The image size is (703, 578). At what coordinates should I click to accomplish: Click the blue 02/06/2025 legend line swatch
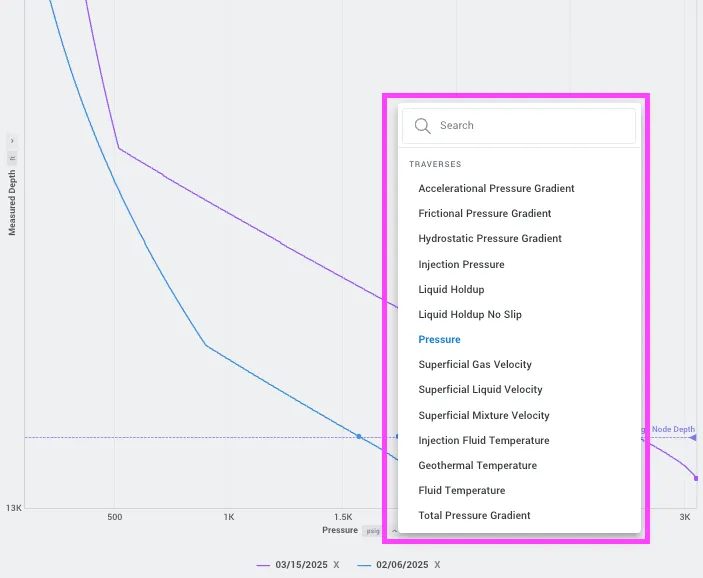pyautogui.click(x=364, y=565)
